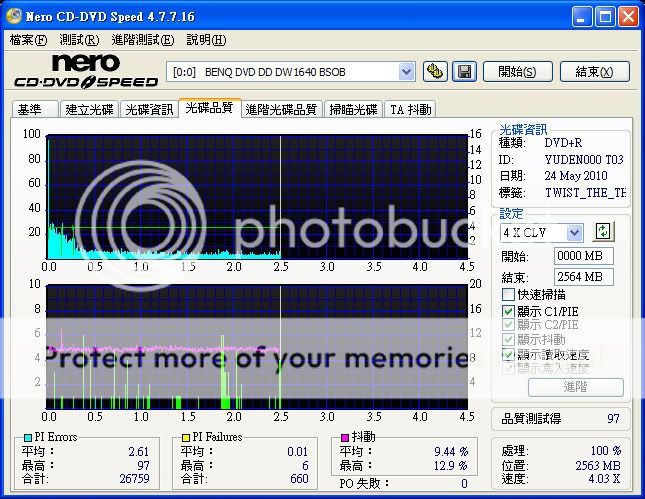This screenshot has width=645, height=499.
Task: Click the disc label TWIST_THE_TH
Action: click(x=585, y=193)
